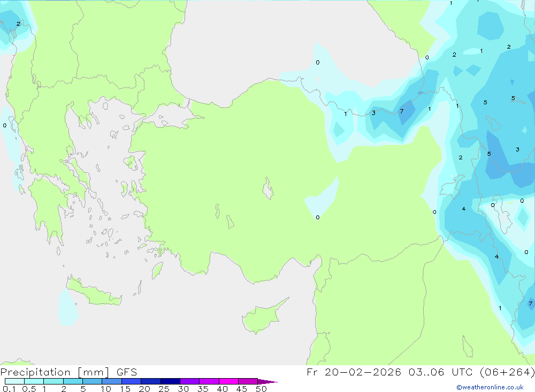
Task: Click the 2–5 mm legend color swatch
Action: (73, 381)
